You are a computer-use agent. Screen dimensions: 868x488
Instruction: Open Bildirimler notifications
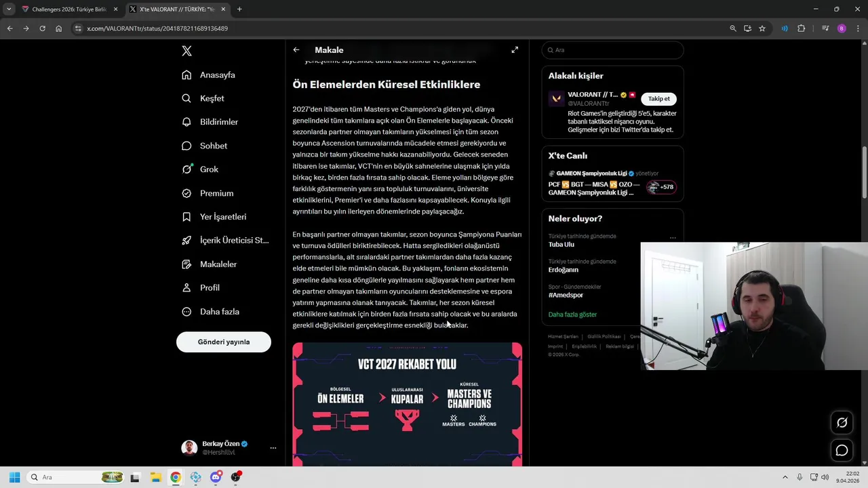pyautogui.click(x=210, y=122)
